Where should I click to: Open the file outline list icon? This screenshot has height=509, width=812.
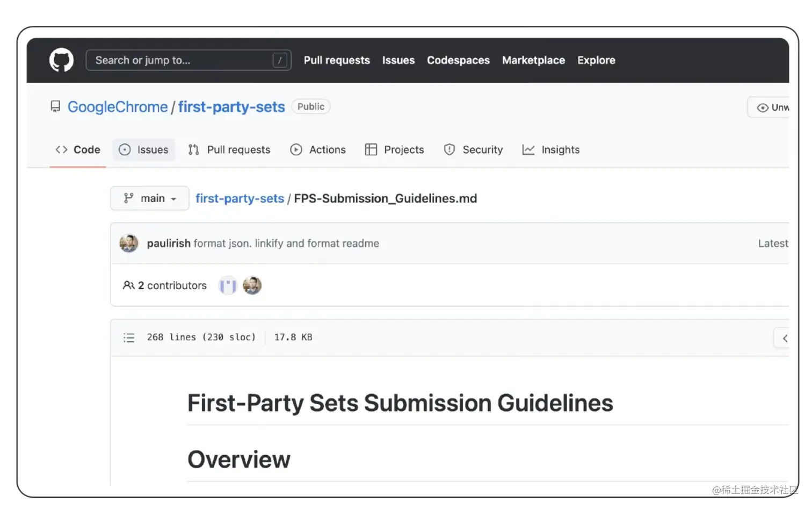click(129, 338)
